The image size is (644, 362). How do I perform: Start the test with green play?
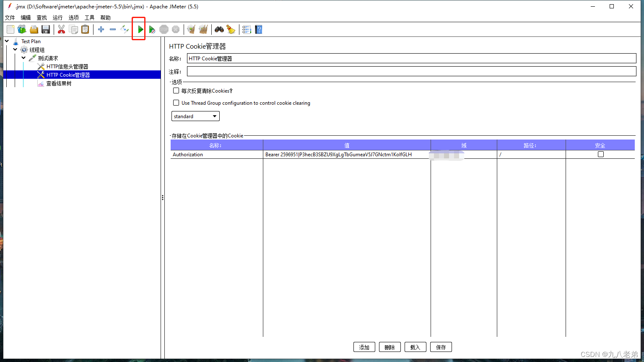(x=140, y=29)
